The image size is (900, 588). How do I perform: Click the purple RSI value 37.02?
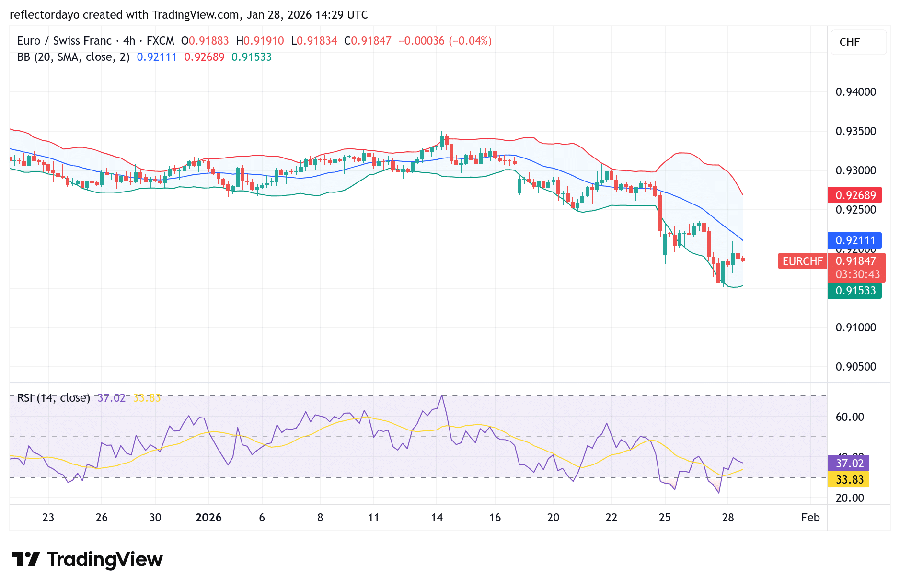tap(849, 463)
